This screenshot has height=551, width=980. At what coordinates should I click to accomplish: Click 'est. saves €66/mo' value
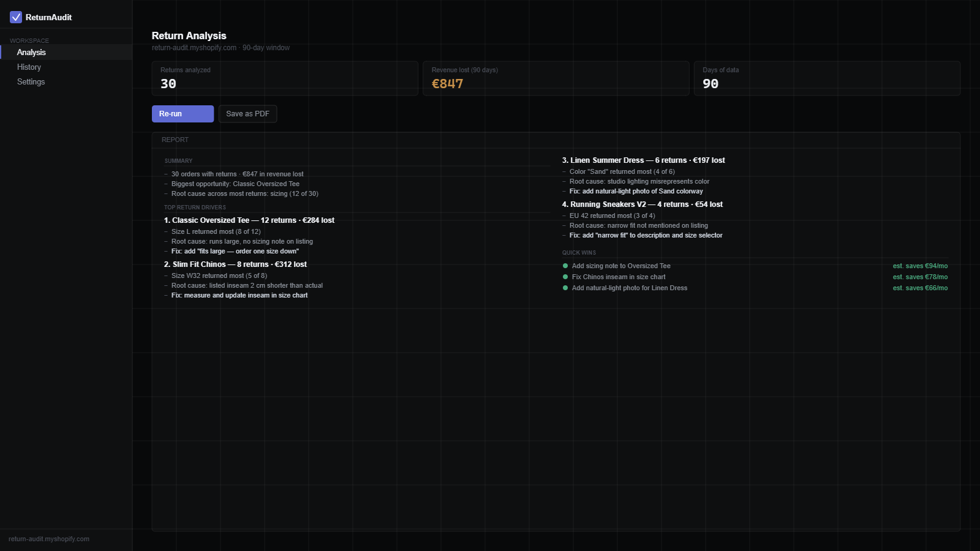(920, 288)
